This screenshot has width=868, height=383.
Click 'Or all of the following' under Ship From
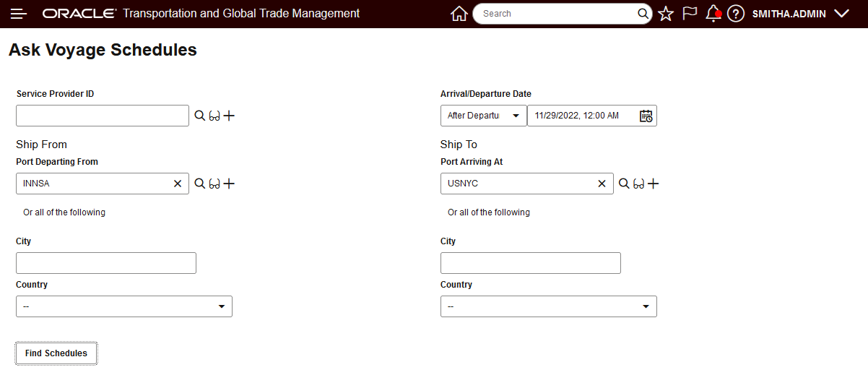tap(64, 212)
